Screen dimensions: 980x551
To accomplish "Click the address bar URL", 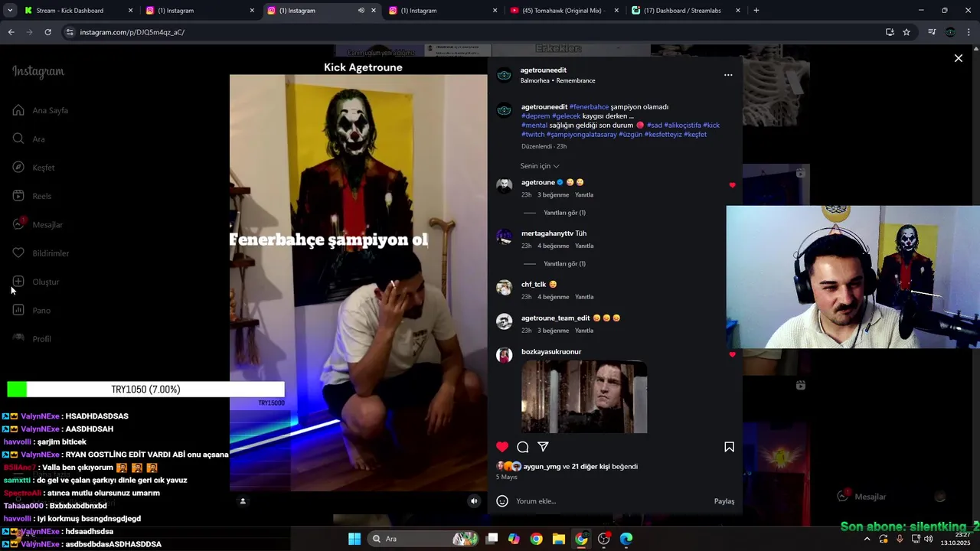I will pyautogui.click(x=132, y=32).
